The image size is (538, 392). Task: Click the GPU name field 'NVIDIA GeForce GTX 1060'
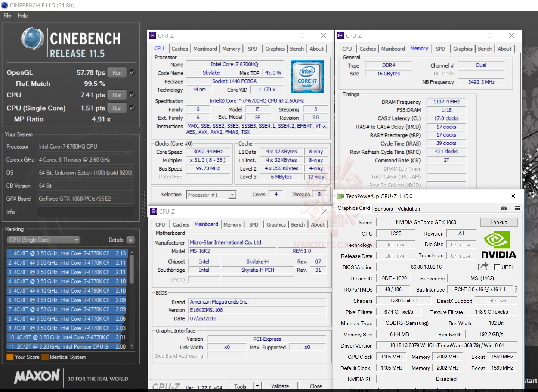(426, 222)
